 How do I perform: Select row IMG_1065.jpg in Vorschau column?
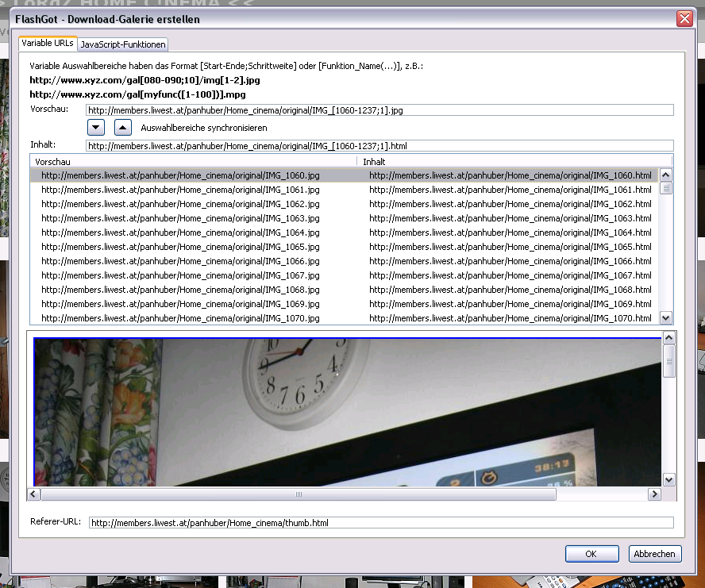[x=180, y=247]
